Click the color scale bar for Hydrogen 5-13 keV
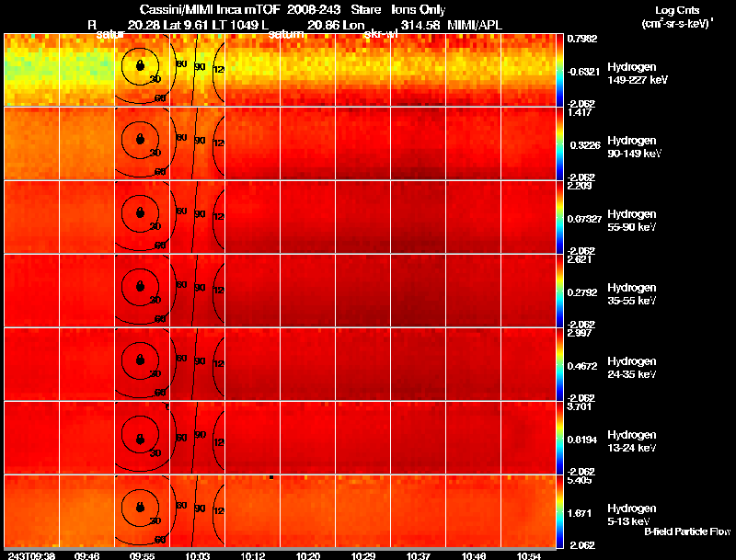Image resolution: width=736 pixels, height=560 pixels. point(559,511)
